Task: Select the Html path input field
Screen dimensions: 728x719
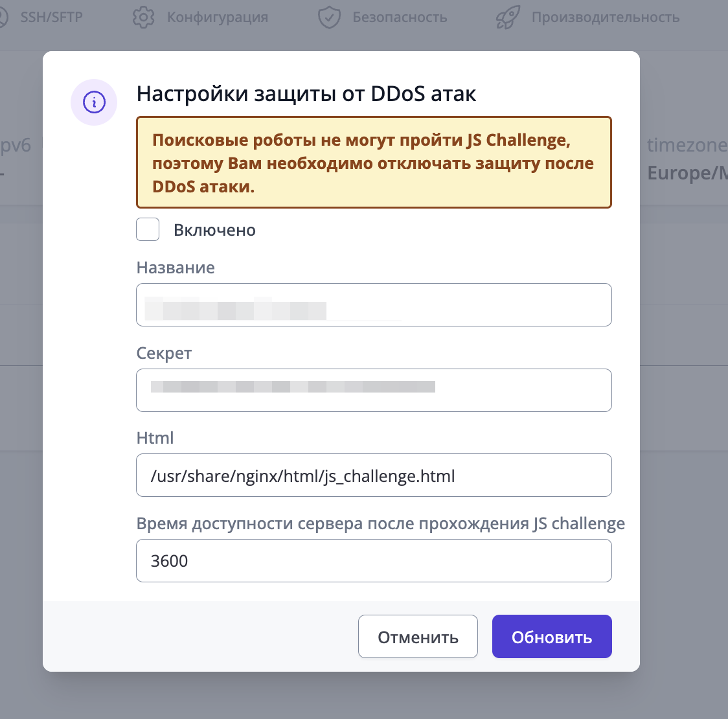Action: point(374,475)
